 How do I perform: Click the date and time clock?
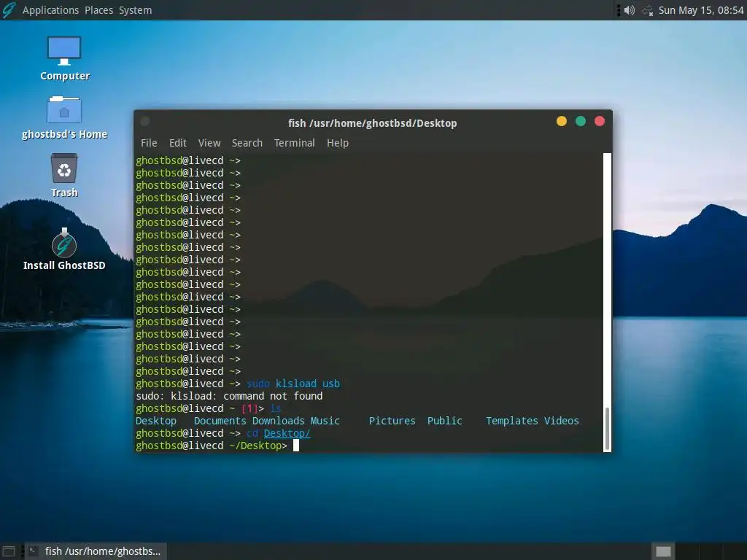pos(701,10)
